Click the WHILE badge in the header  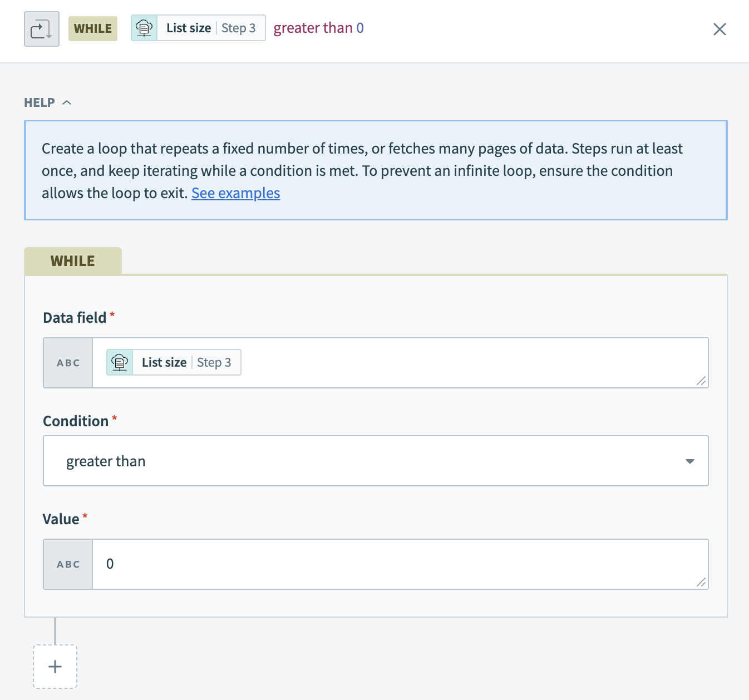point(92,28)
